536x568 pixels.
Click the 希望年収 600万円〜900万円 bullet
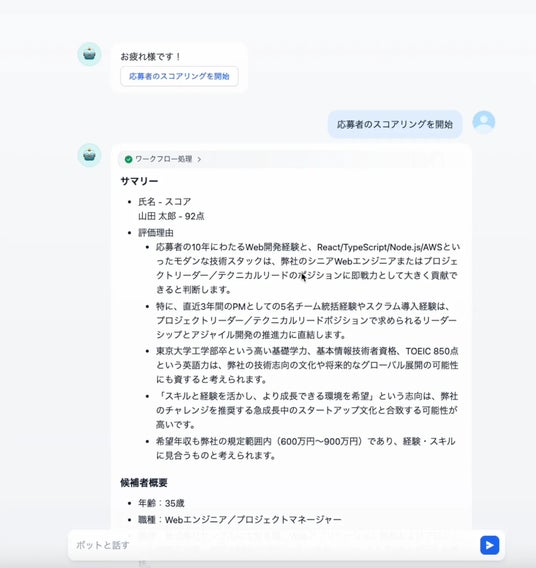click(306, 448)
